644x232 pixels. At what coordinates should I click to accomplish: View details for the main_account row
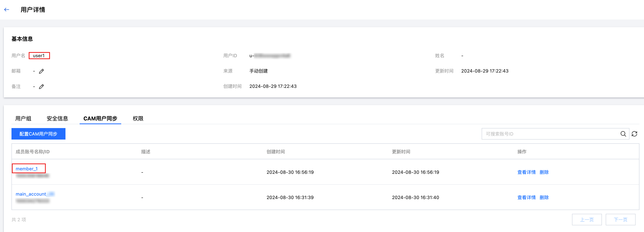tap(526, 198)
